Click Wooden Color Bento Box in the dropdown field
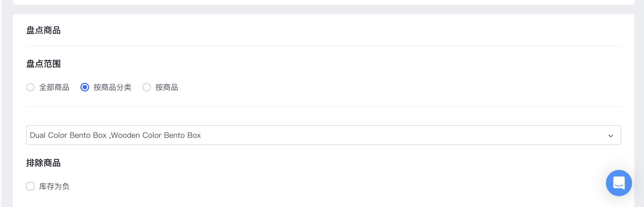This screenshot has height=207, width=644. [156, 135]
